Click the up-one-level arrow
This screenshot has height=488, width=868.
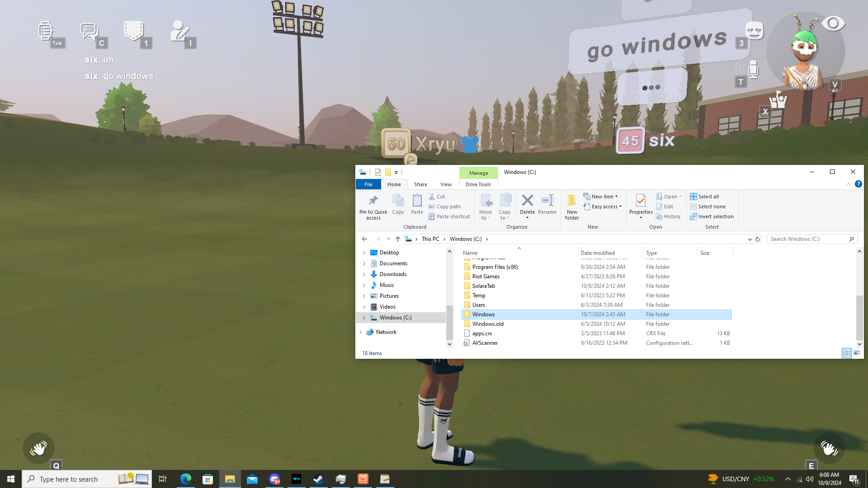click(x=398, y=239)
